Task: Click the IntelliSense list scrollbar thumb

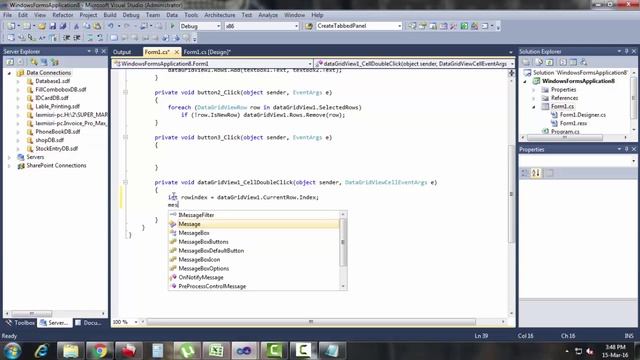Action: tap(343, 242)
